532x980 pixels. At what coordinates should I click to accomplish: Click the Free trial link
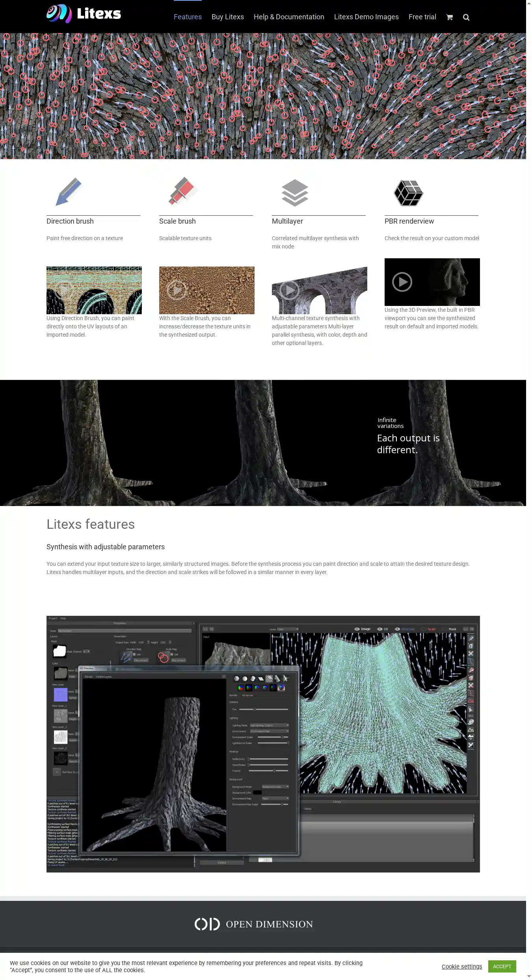(422, 17)
